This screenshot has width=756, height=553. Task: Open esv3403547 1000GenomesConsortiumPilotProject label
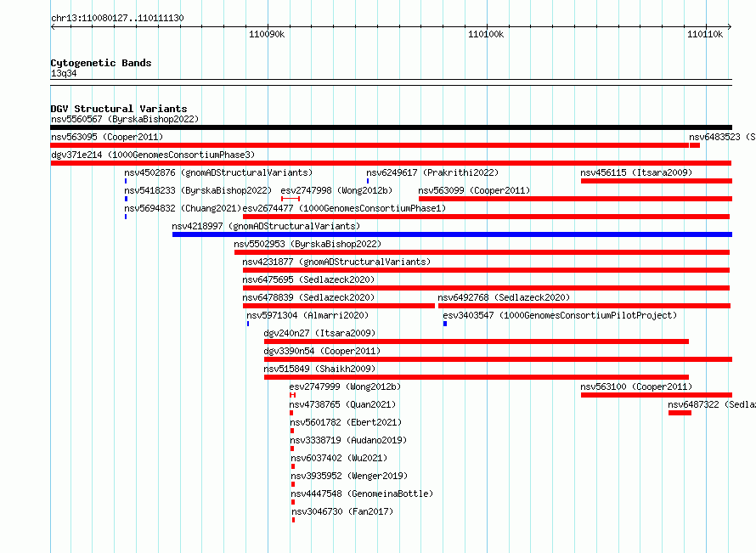(561, 315)
